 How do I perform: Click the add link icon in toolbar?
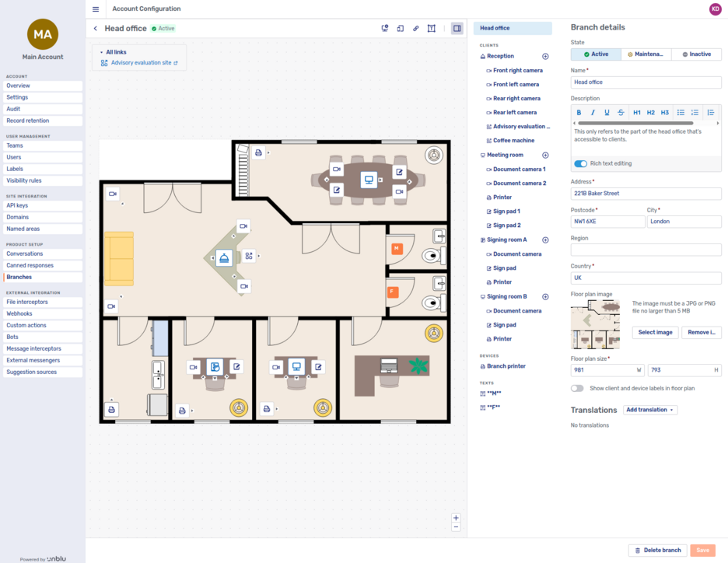[x=415, y=28]
